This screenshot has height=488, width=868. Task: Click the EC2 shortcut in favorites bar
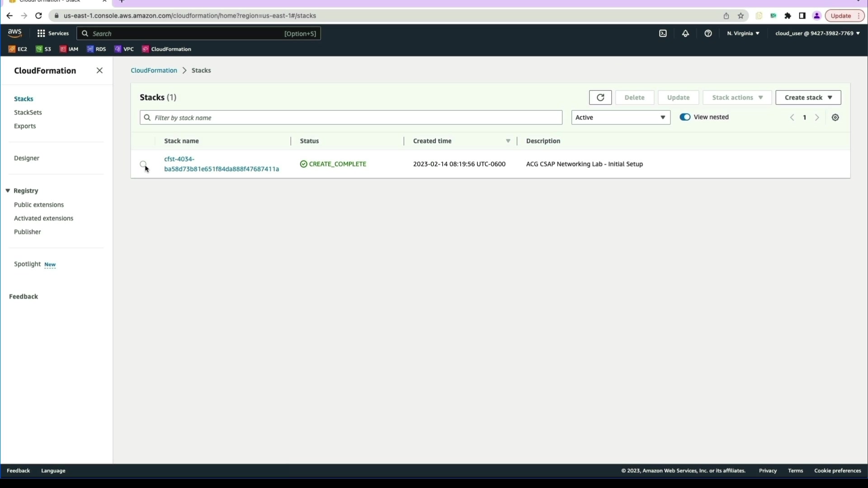[18, 49]
